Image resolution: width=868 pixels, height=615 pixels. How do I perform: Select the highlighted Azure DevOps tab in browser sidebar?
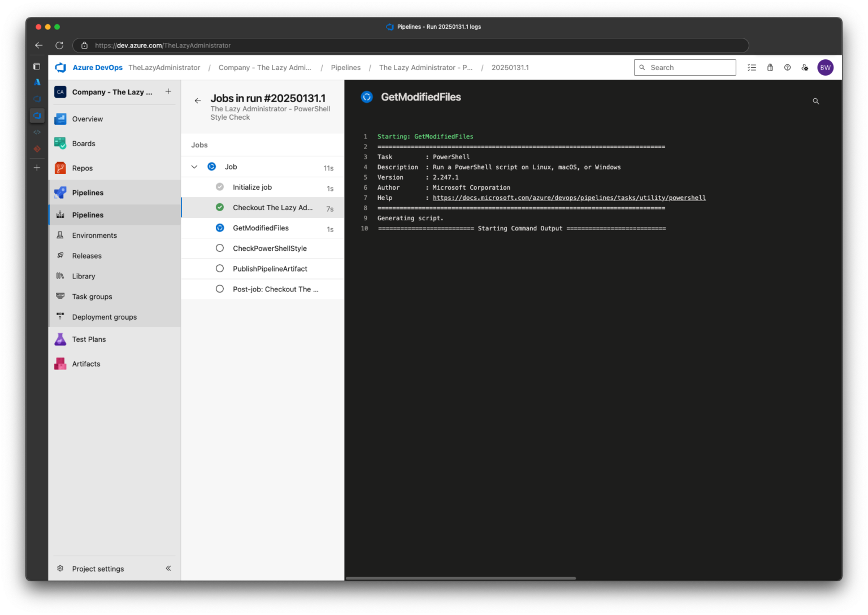coord(37,116)
